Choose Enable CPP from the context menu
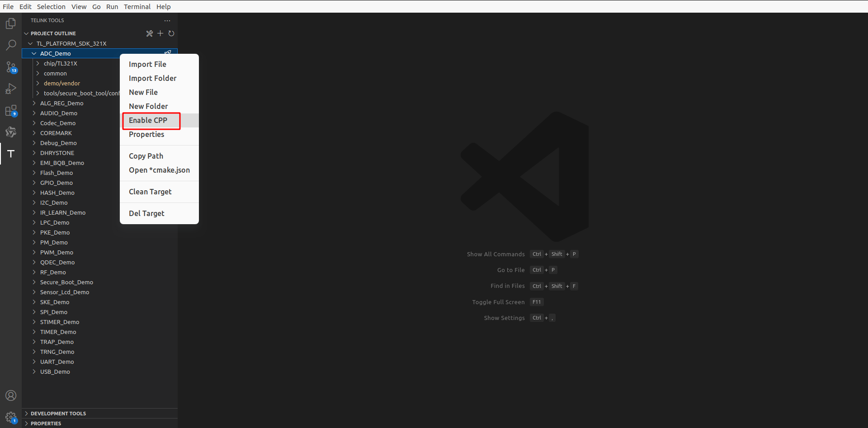This screenshot has height=428, width=868. click(x=148, y=120)
